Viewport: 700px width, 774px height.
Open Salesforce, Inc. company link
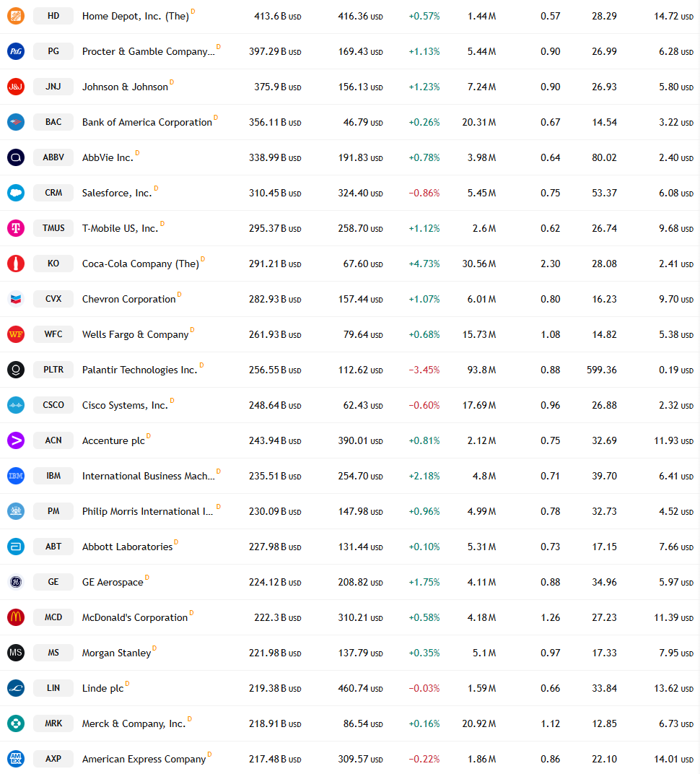(117, 193)
